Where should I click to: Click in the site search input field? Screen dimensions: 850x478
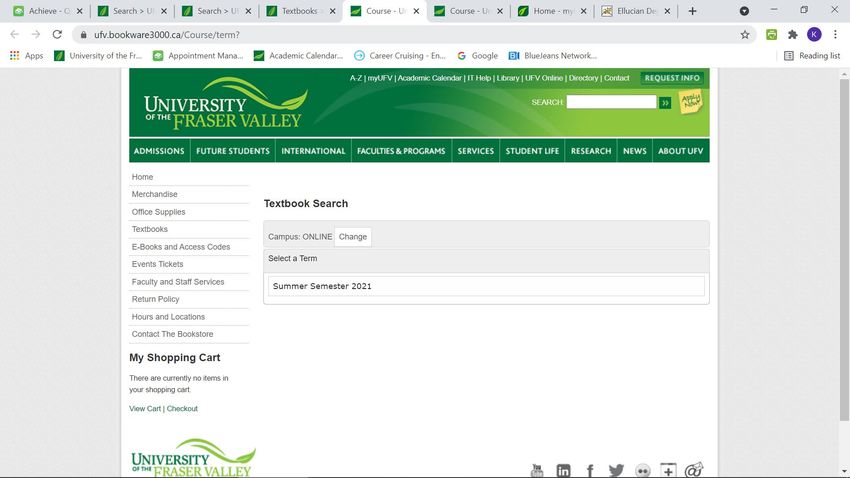tap(611, 102)
